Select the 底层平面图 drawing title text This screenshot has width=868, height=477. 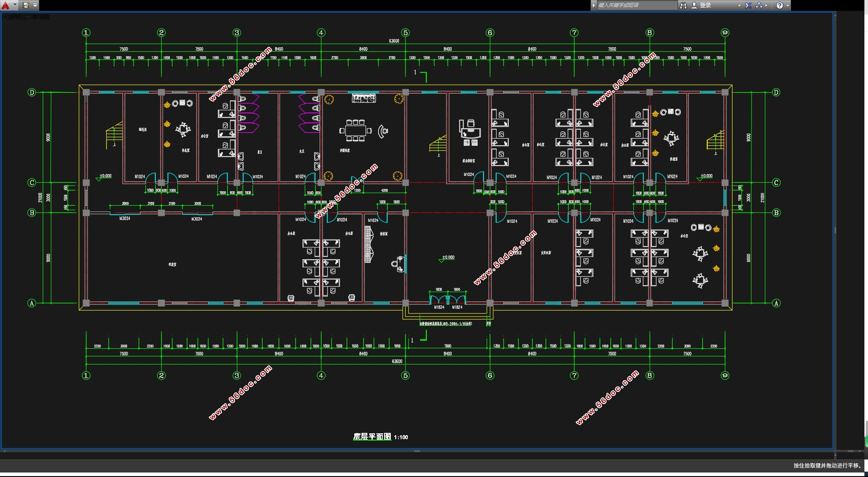click(x=372, y=436)
